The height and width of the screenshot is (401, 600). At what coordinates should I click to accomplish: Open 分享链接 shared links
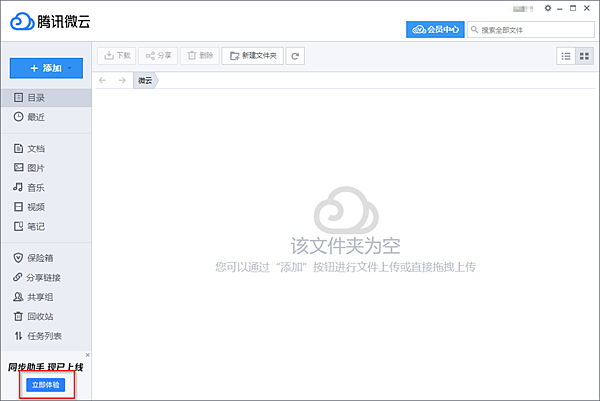(46, 277)
